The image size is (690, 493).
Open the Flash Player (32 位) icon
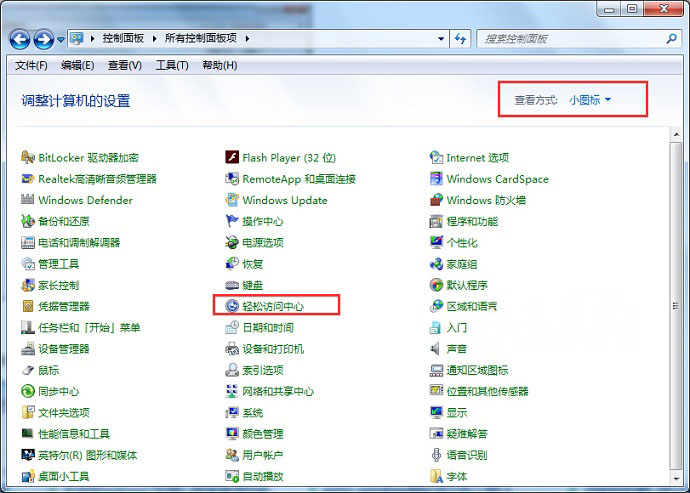232,157
